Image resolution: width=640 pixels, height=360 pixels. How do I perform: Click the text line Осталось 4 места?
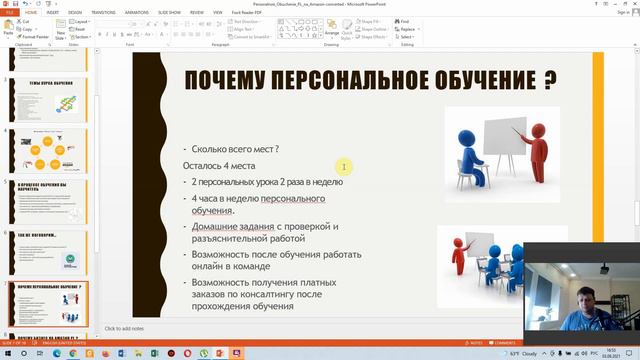pos(219,166)
